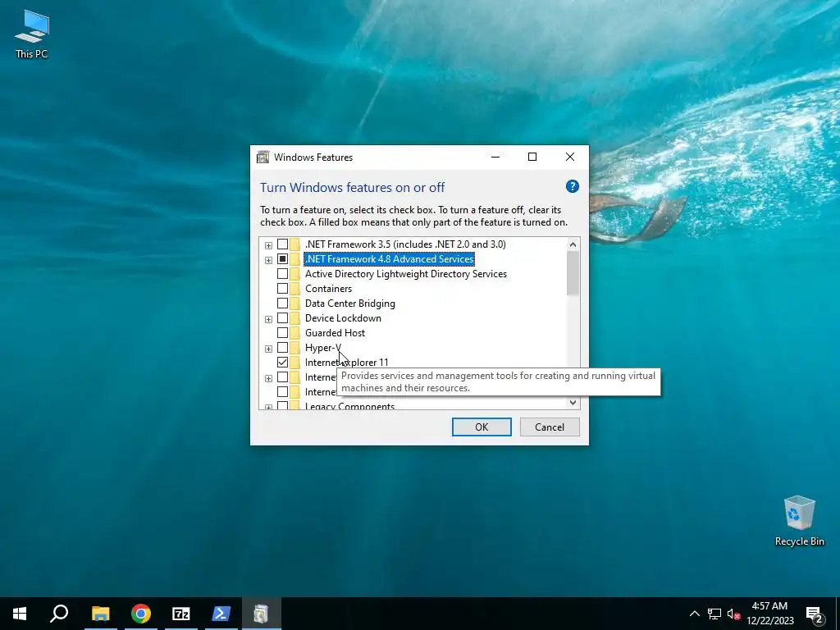Image resolution: width=840 pixels, height=630 pixels.
Task: Select the Guarded Host row
Action: click(335, 333)
